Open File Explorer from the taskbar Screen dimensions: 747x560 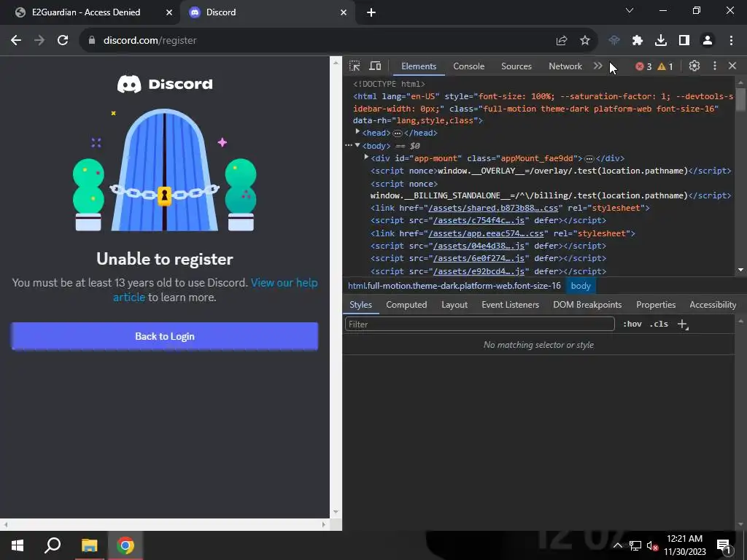[x=89, y=545]
